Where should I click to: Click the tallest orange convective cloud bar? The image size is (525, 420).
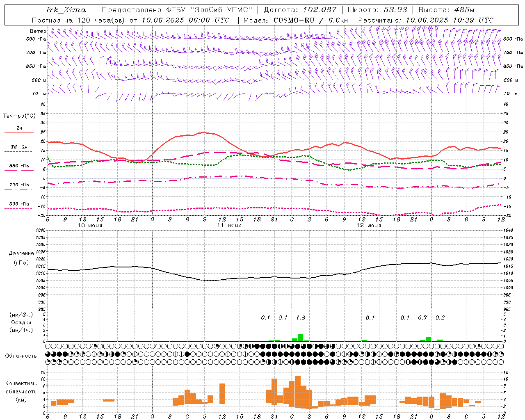click(x=298, y=392)
